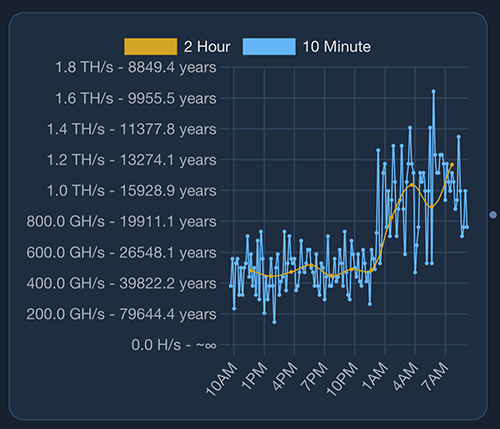Viewport: 500px width, 429px height.
Task: Click the "2 Hour" legend label
Action: coord(207,47)
